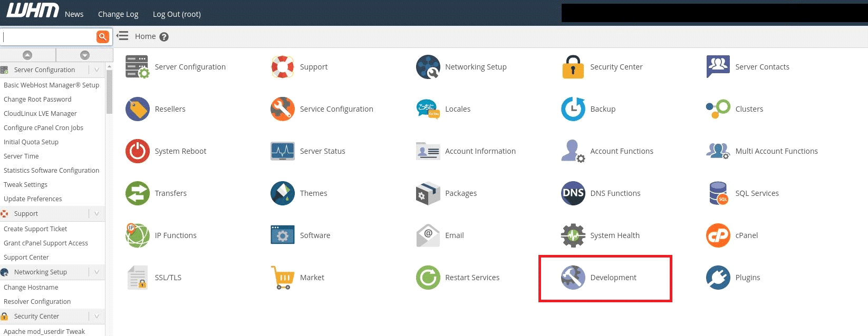Click into the sidebar search field
The image size is (868, 336).
pos(49,37)
